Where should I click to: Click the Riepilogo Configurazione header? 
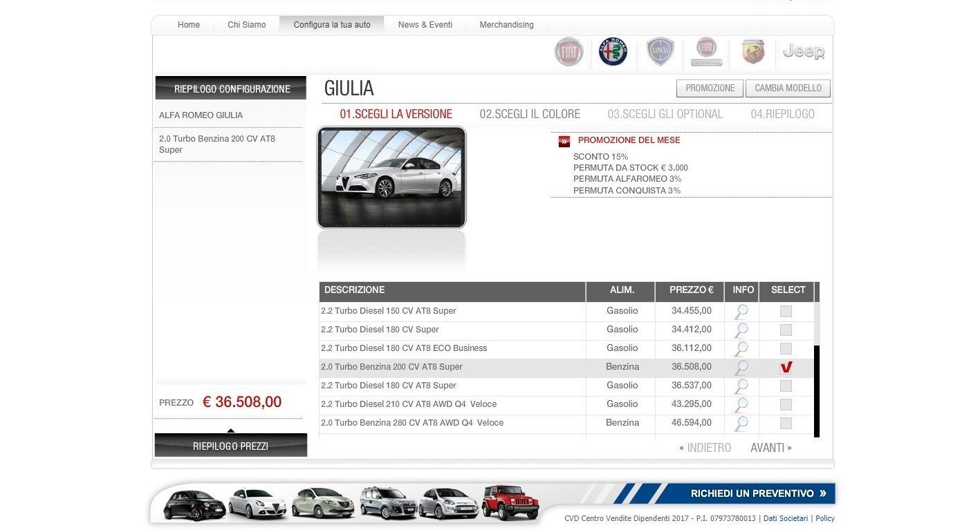point(231,88)
